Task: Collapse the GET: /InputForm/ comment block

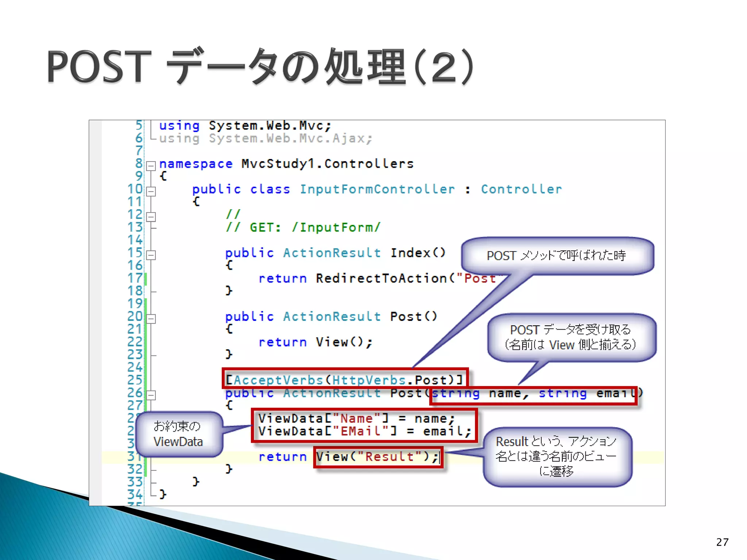Action: [x=151, y=217]
